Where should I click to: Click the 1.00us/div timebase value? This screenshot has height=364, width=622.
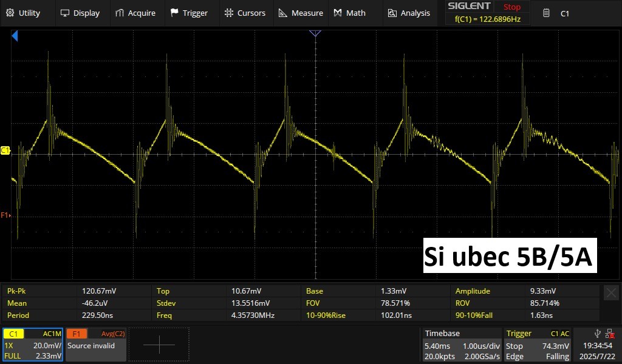pos(481,346)
